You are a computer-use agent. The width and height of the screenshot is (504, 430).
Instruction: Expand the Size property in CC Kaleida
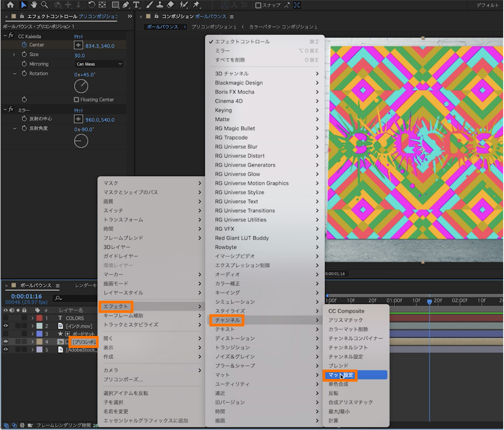click(x=14, y=54)
